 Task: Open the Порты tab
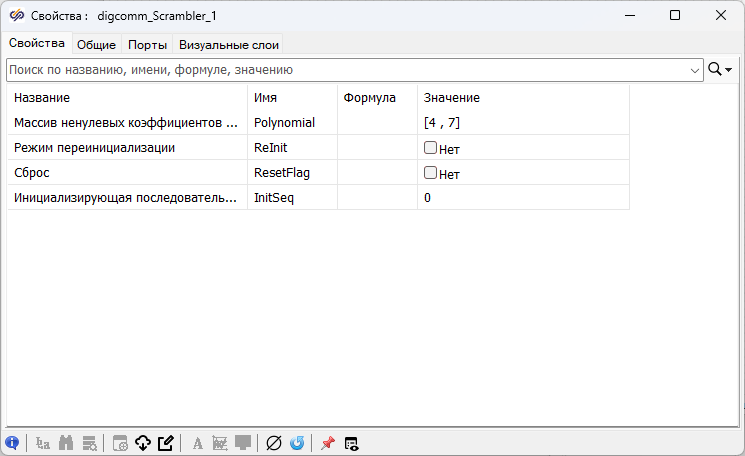[x=147, y=44]
